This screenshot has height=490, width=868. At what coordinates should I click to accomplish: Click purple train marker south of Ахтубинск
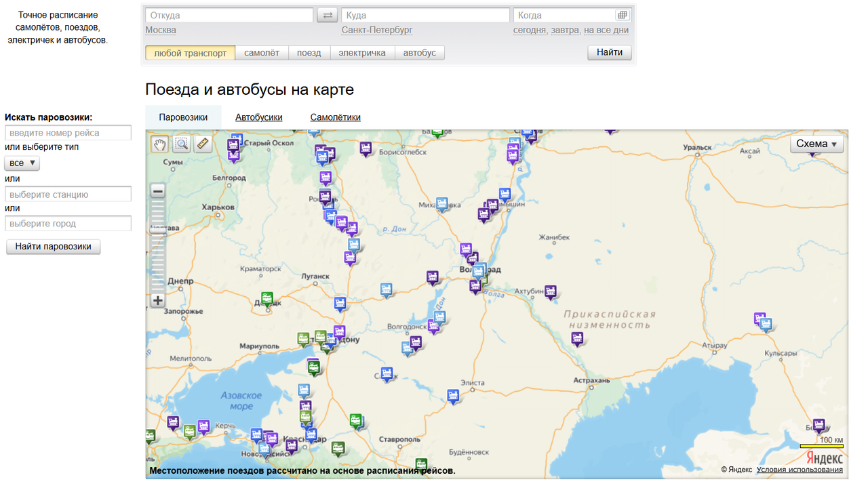[577, 339]
